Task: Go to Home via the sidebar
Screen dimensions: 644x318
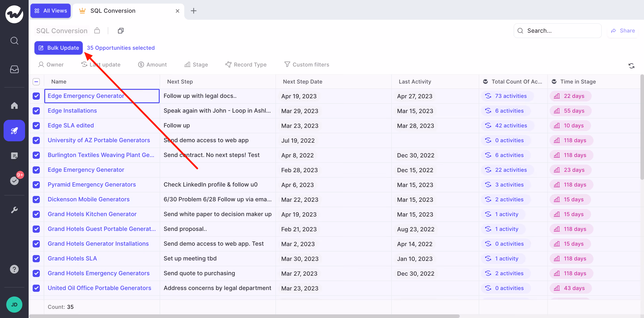Action: click(14, 106)
